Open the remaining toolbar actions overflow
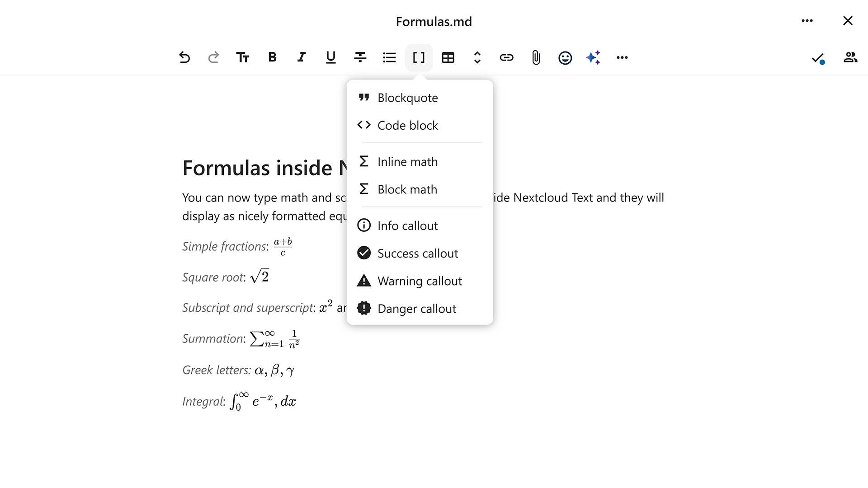 [622, 57]
